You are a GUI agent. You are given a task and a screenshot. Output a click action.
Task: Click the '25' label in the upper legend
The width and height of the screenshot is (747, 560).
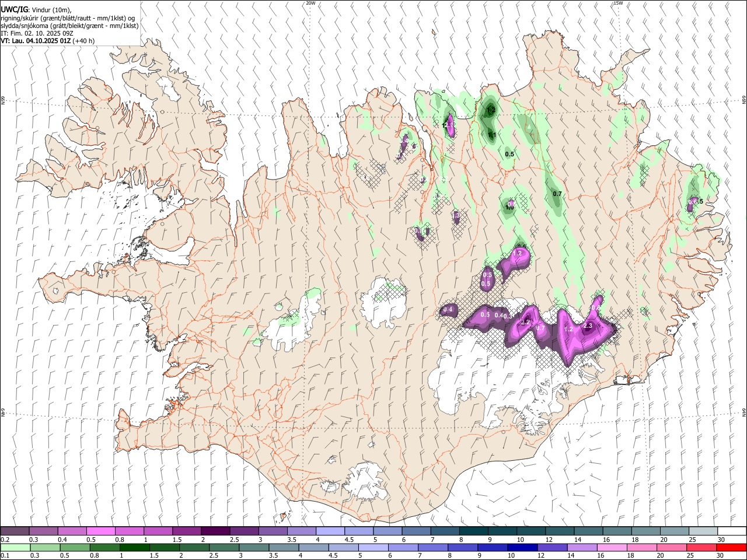[x=692, y=540]
